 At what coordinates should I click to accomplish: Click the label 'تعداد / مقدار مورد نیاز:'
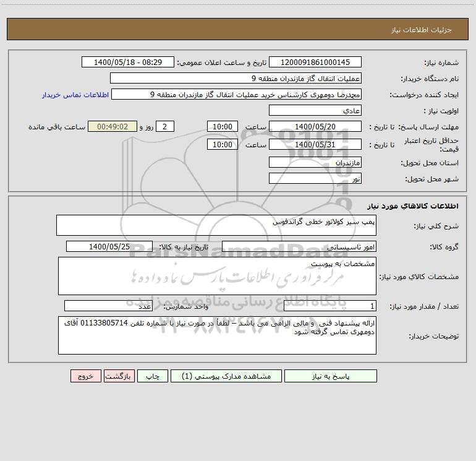click(424, 306)
